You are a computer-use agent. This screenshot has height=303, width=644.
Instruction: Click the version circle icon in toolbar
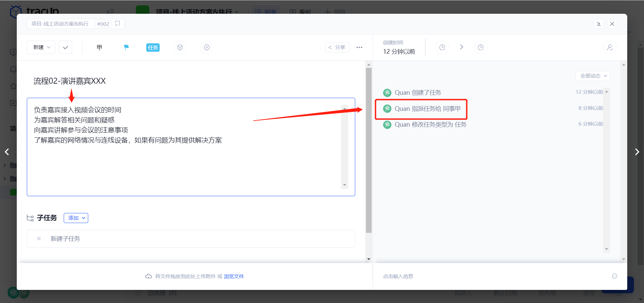point(207,47)
